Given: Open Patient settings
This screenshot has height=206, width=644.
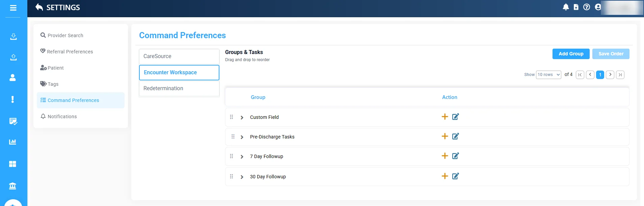Looking at the screenshot, I should (x=81, y=68).
